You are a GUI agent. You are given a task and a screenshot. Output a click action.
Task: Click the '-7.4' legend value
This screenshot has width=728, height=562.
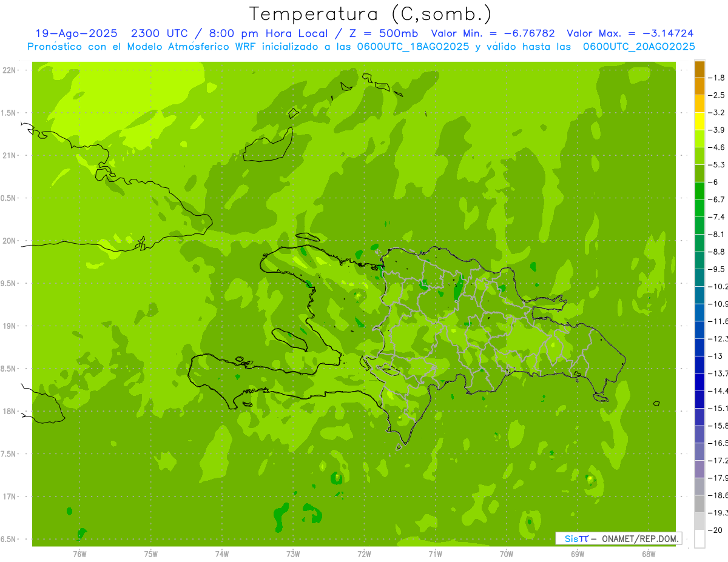tap(718, 216)
